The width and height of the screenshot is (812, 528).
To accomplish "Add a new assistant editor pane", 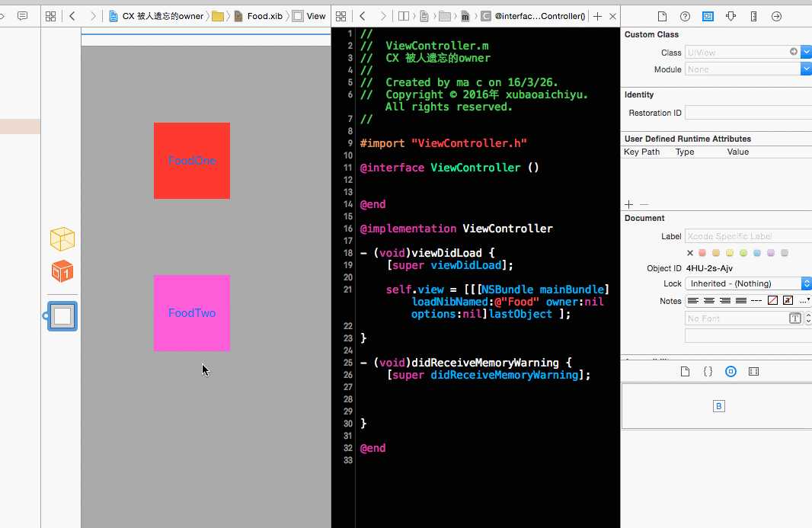I will tap(598, 17).
